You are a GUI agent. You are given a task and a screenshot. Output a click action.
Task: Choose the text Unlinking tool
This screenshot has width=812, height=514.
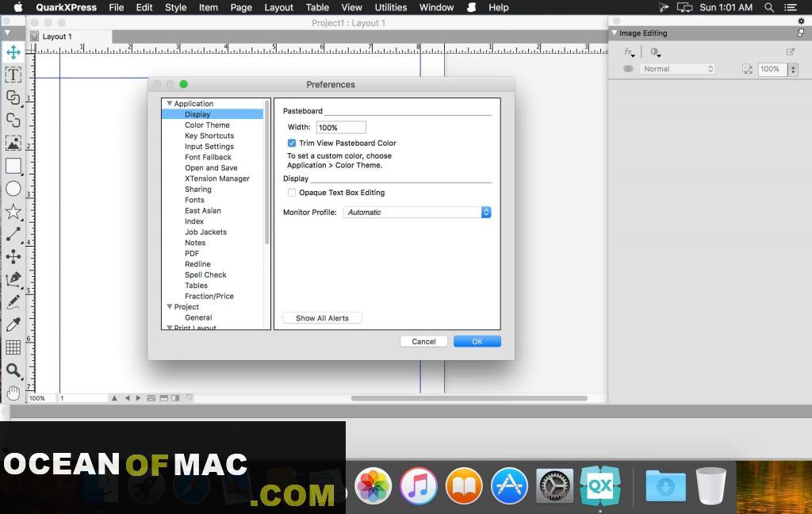point(13,121)
